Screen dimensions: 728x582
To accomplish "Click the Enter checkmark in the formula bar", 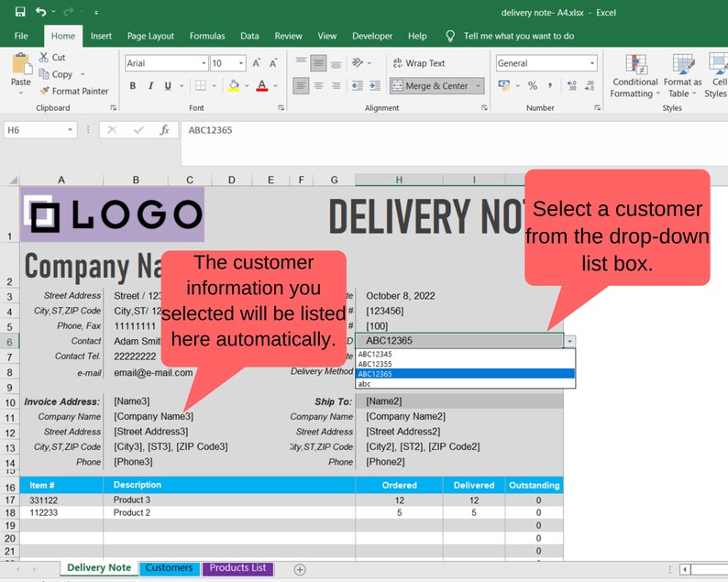I will [x=138, y=130].
